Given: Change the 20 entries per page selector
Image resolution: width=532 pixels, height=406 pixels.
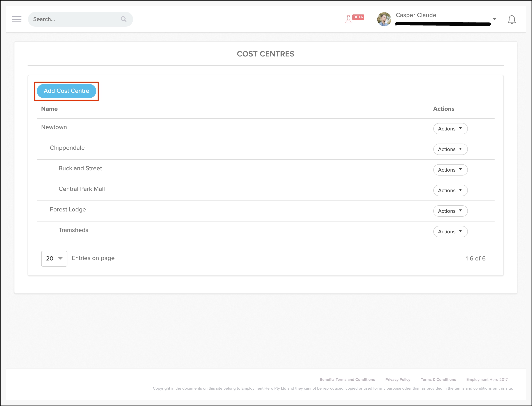Looking at the screenshot, I should point(54,258).
